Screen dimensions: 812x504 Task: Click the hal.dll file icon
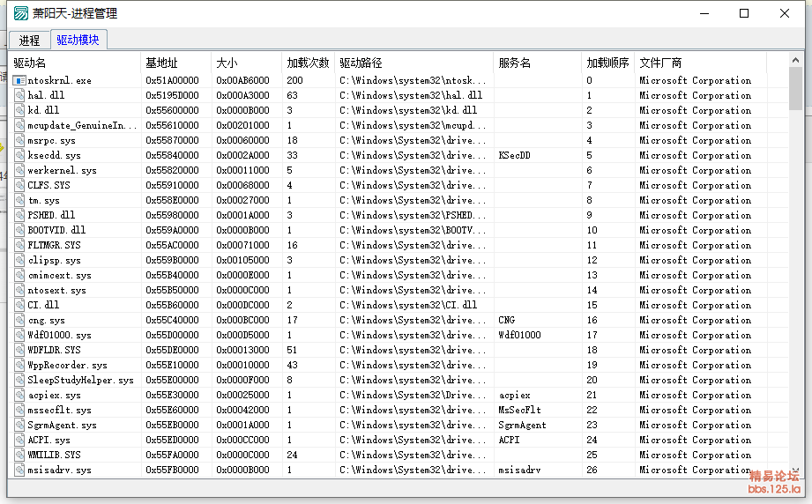[x=19, y=95]
